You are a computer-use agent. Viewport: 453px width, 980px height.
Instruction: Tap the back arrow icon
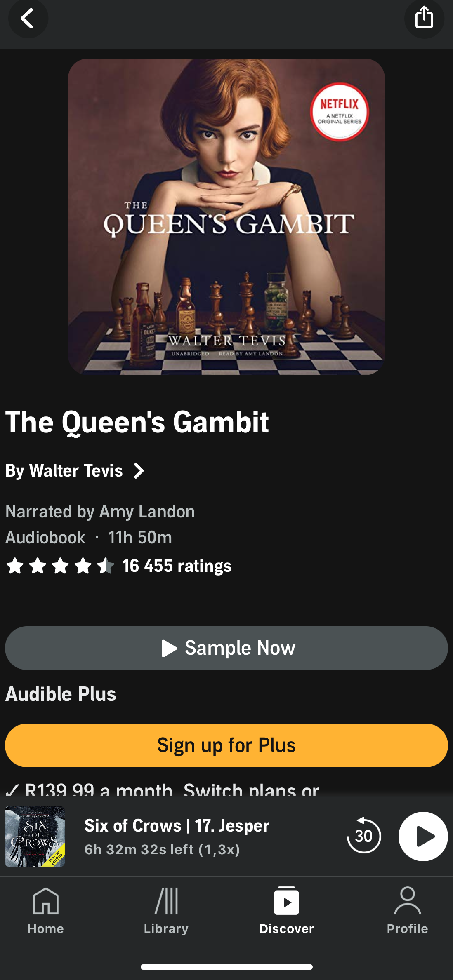click(28, 19)
